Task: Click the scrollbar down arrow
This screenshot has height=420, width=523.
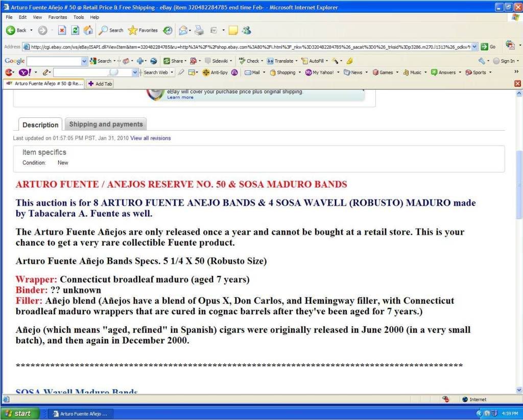Action: [x=519, y=390]
